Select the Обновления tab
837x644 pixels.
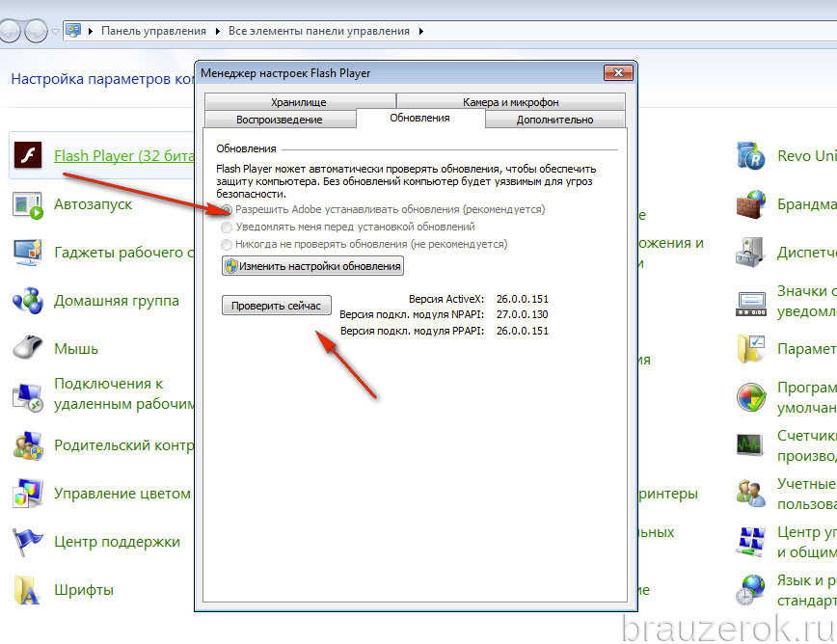(x=420, y=118)
